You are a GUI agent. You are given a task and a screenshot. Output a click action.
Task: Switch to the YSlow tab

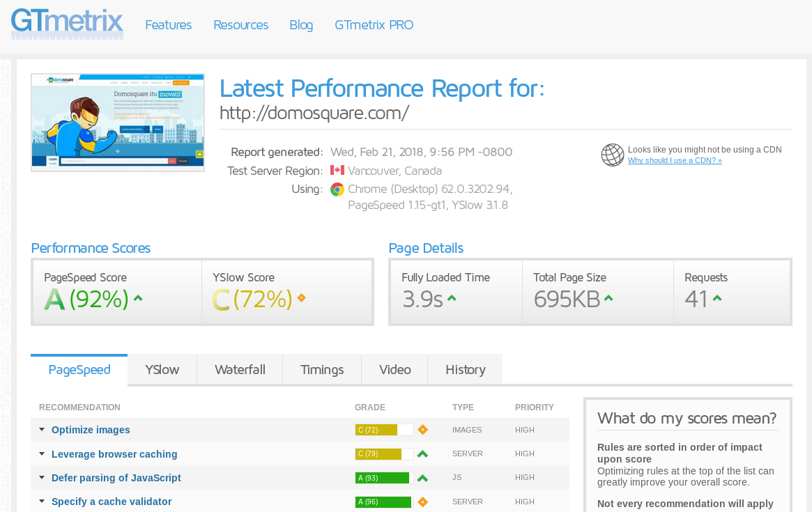tap(162, 370)
